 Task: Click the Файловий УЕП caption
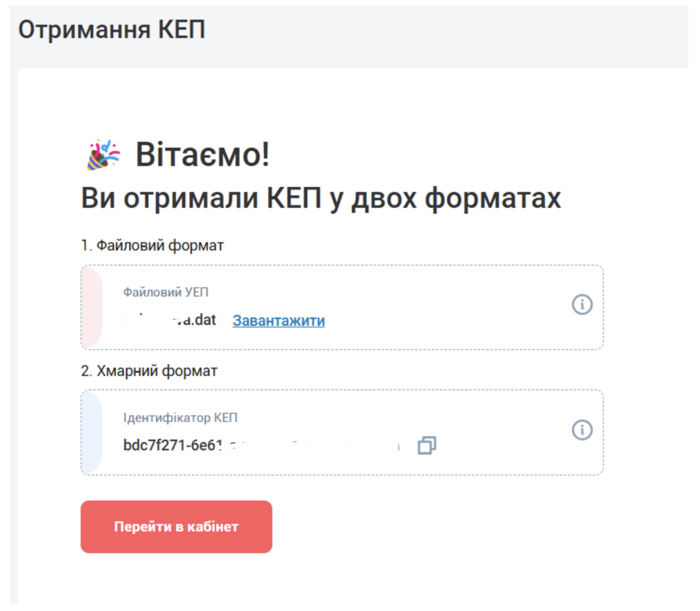point(166,292)
